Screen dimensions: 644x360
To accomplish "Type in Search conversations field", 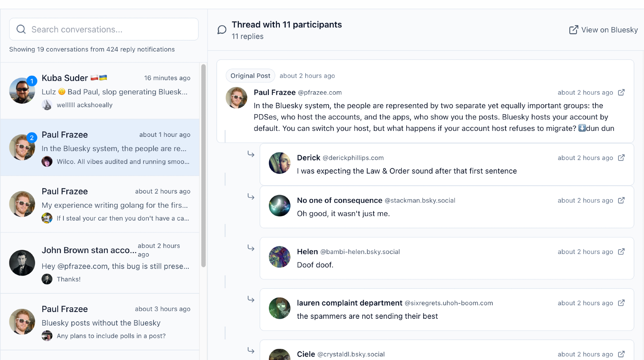I will pyautogui.click(x=109, y=29).
